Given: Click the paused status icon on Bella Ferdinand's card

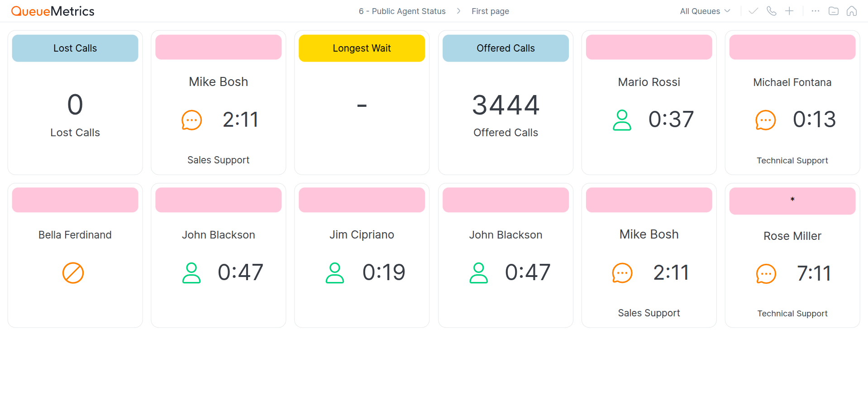Looking at the screenshot, I should coord(73,273).
